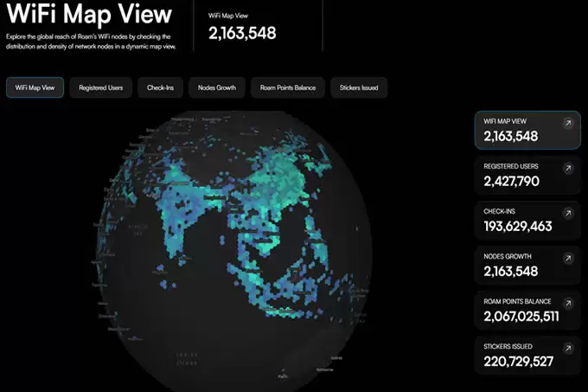Open Registered Users card arrow icon
The height and width of the screenshot is (392, 588).
(x=568, y=168)
